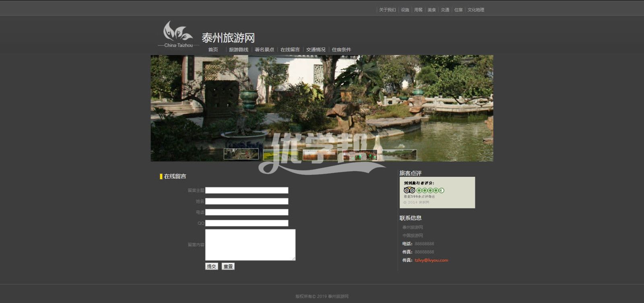The image size is (644, 303).
Task: Click the 关于我们 top link
Action: (387, 10)
